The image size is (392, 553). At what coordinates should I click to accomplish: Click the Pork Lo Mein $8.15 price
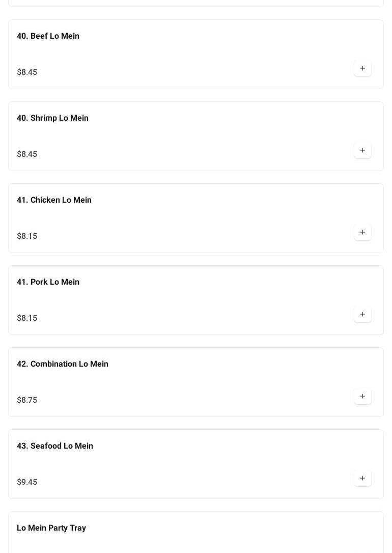click(x=27, y=318)
